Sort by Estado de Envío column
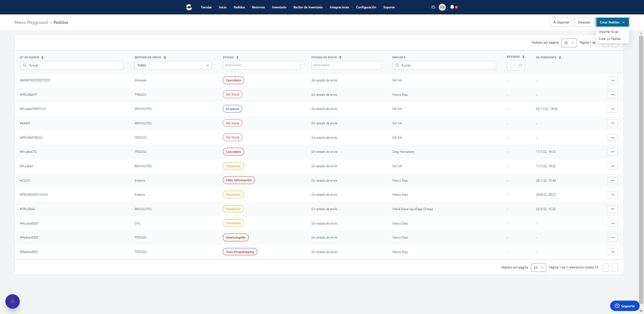 (x=340, y=57)
